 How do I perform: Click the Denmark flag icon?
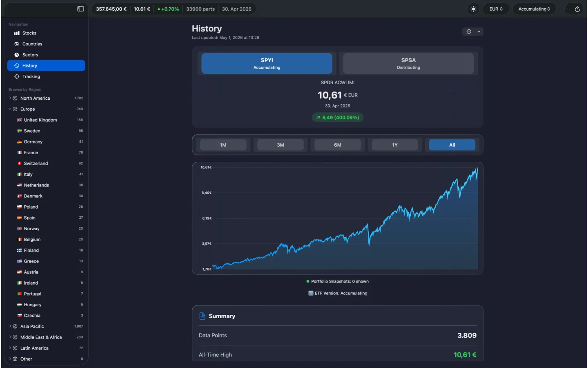point(19,196)
